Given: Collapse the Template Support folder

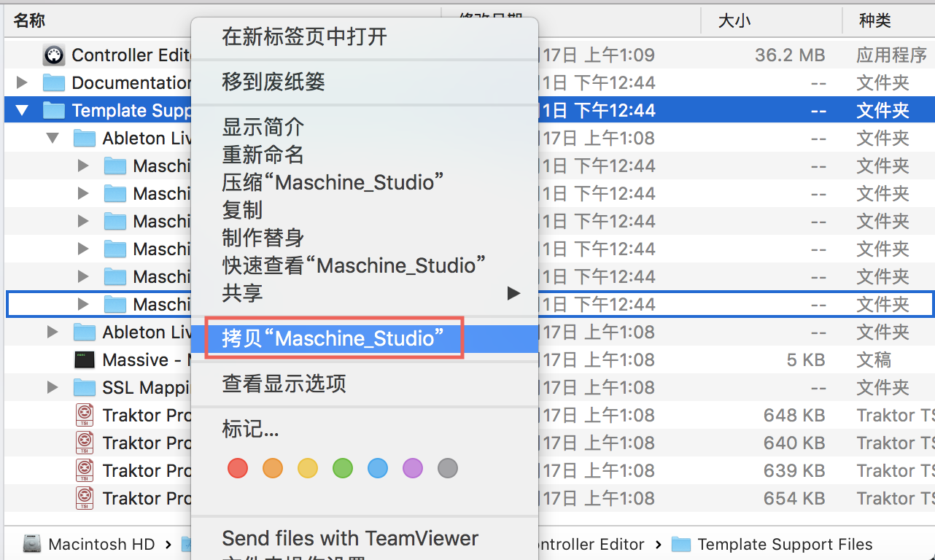Looking at the screenshot, I should [x=22, y=111].
